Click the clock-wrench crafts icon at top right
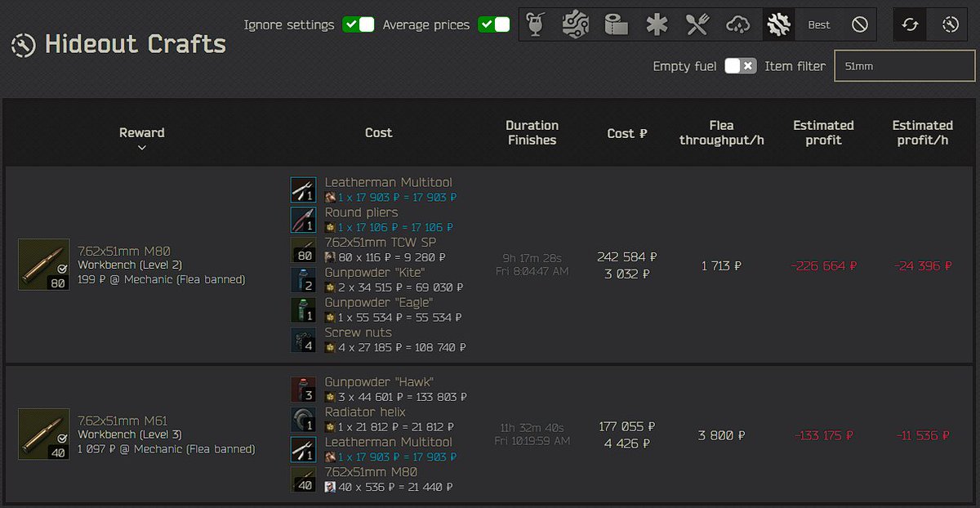 pyautogui.click(x=950, y=25)
